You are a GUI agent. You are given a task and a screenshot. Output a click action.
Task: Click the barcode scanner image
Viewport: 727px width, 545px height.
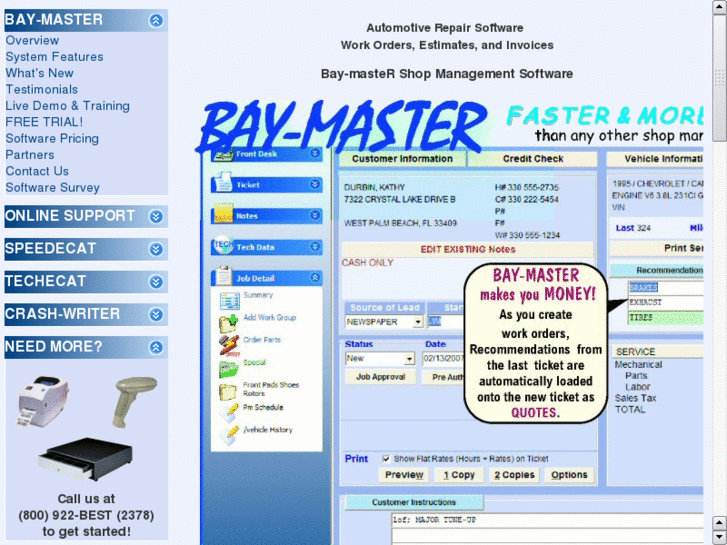[134, 401]
